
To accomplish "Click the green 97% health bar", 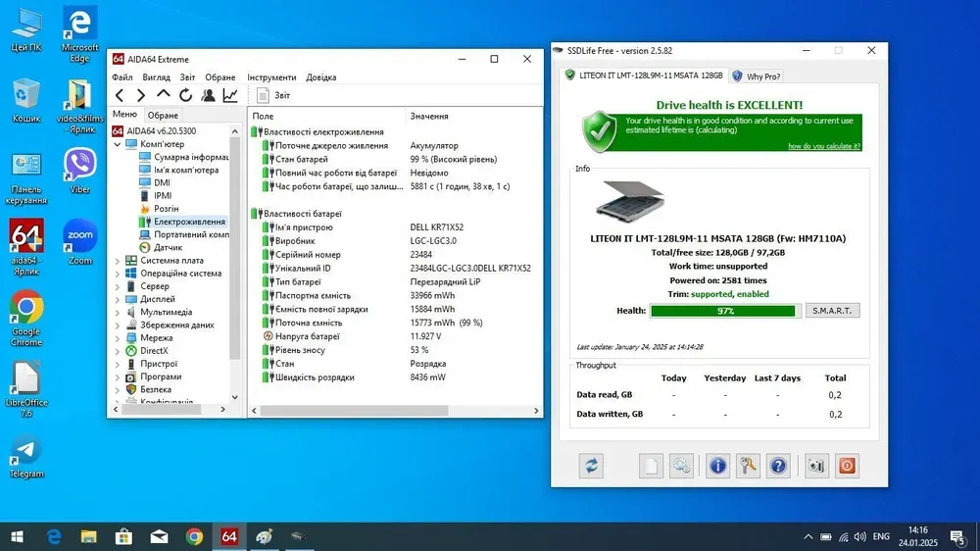I will [723, 311].
